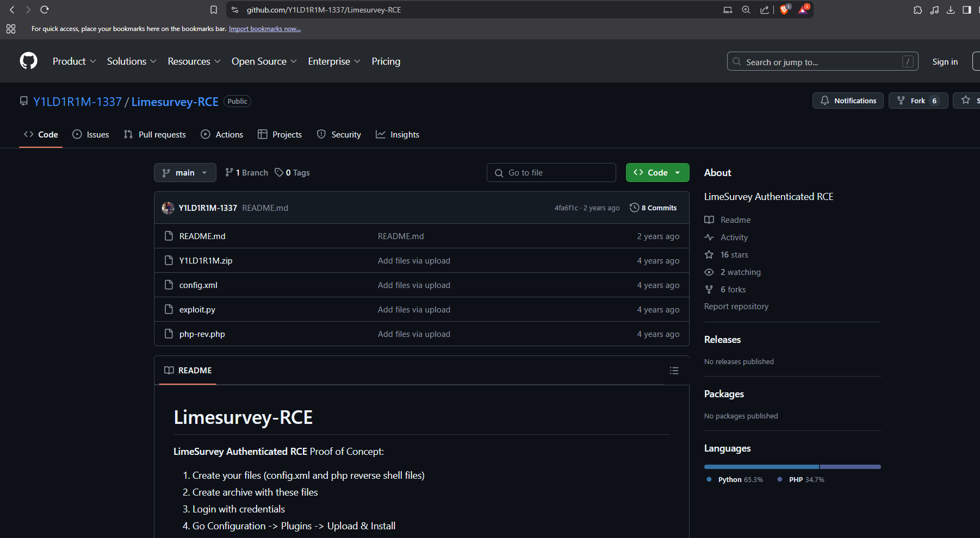The height and width of the screenshot is (538, 980).
Task: Share this page via the share icon
Action: [765, 10]
